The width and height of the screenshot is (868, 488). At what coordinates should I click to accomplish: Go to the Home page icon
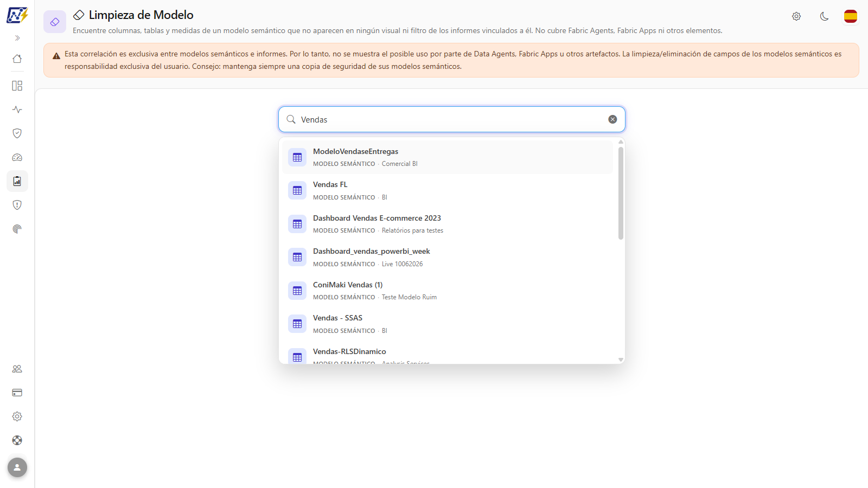click(x=17, y=59)
